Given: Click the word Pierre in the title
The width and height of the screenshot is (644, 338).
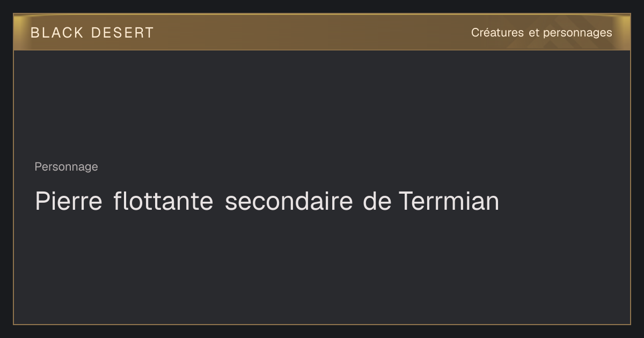Looking at the screenshot, I should pos(69,201).
